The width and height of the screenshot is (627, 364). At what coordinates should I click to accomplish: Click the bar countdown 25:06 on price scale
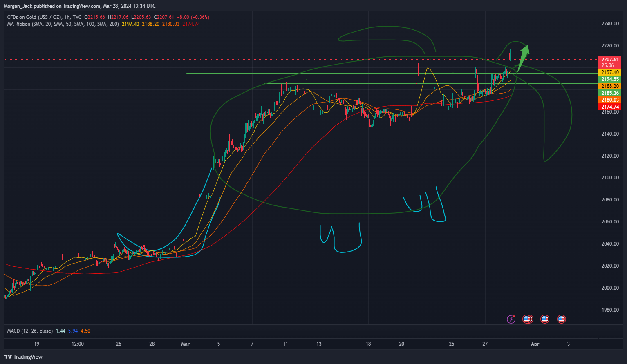[x=607, y=65]
